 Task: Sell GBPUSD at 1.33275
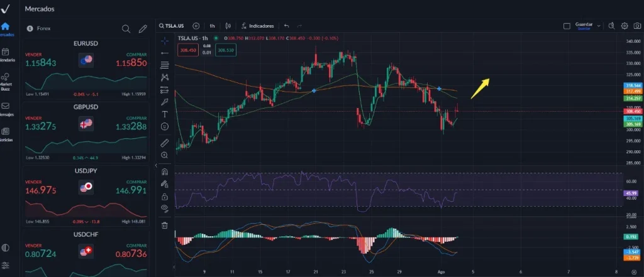[41, 127]
